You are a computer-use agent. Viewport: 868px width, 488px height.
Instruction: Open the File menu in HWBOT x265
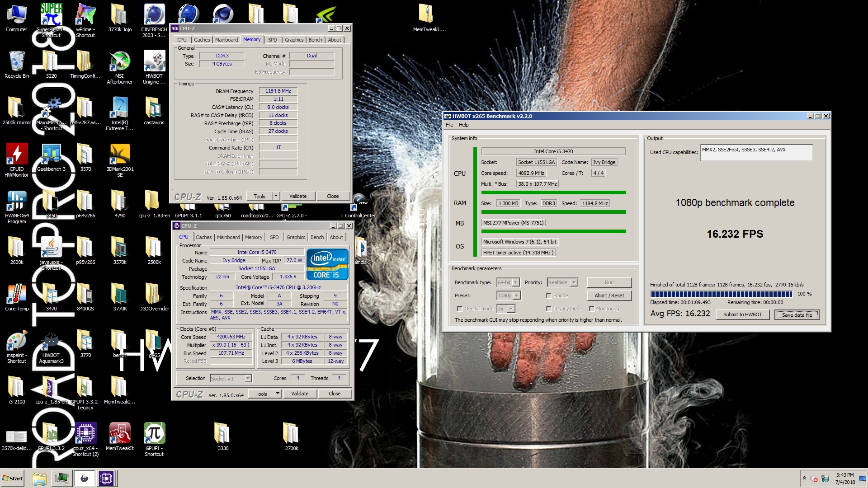449,125
